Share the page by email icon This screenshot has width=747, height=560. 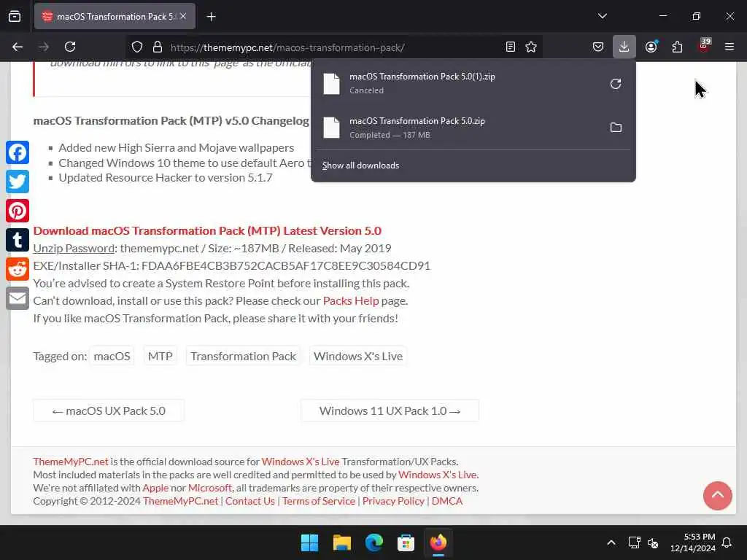coord(18,298)
